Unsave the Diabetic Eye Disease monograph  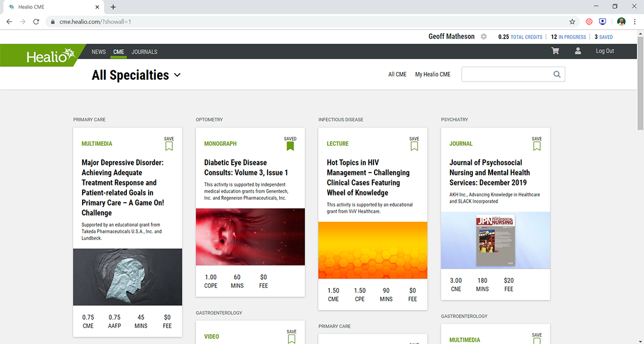[290, 146]
